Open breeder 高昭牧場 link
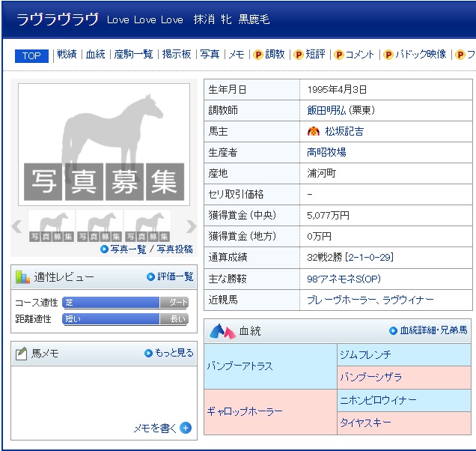This screenshot has width=476, height=451. coord(326,152)
